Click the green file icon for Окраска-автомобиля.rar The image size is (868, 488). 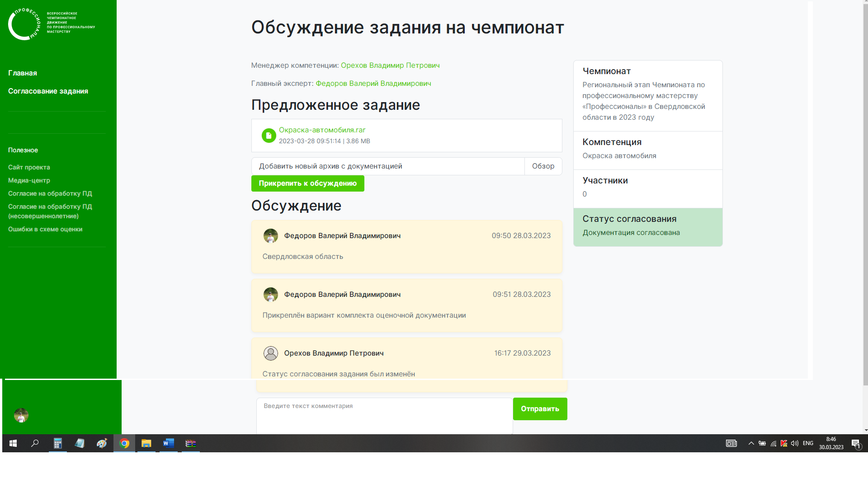[x=269, y=136]
